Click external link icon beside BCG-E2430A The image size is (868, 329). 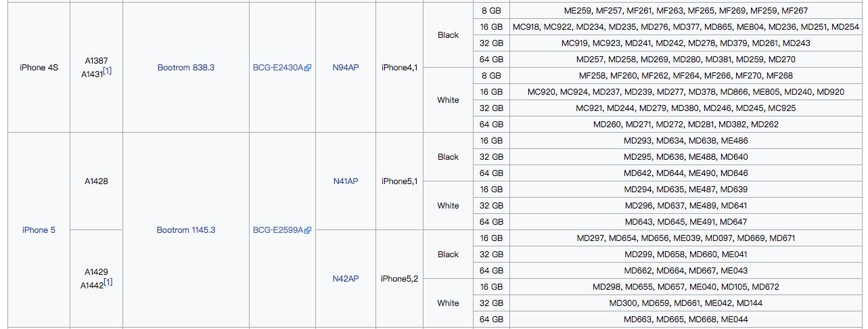click(x=309, y=68)
